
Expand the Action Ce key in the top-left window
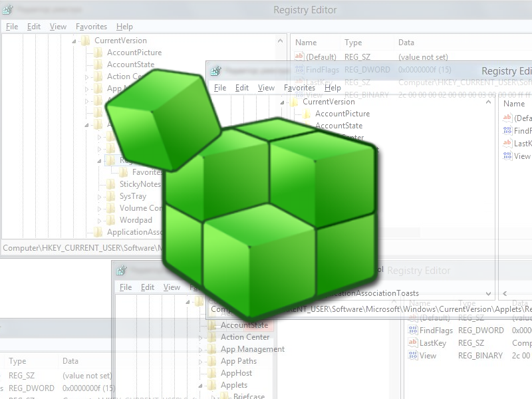point(86,77)
